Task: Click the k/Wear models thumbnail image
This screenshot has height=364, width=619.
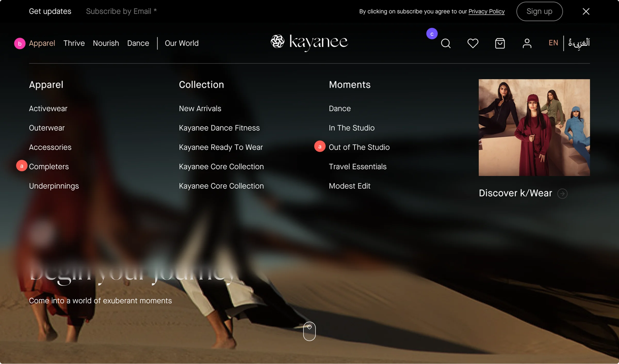Action: (x=534, y=127)
